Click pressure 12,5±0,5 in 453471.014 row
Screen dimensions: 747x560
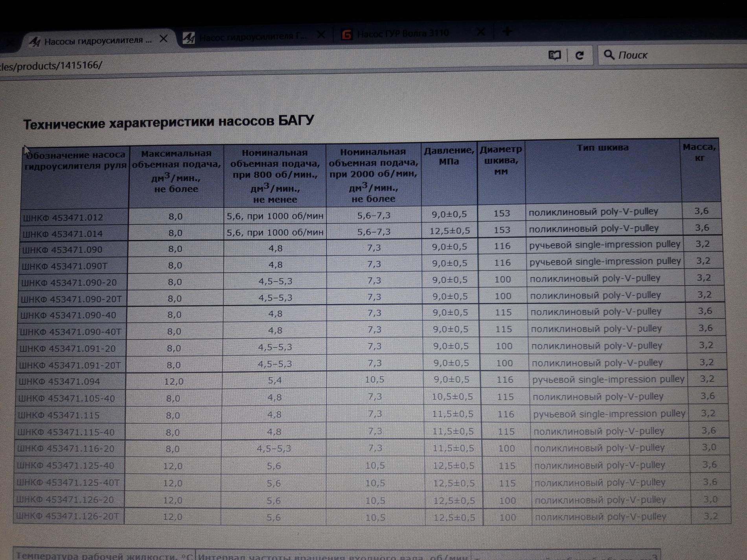tap(450, 231)
